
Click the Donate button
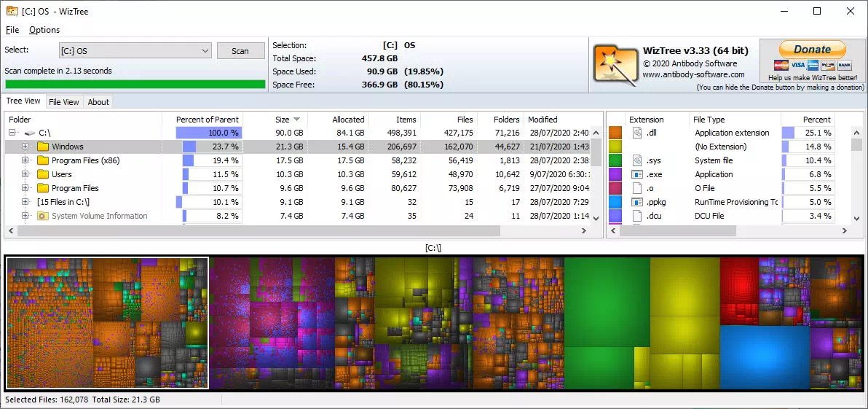click(812, 50)
